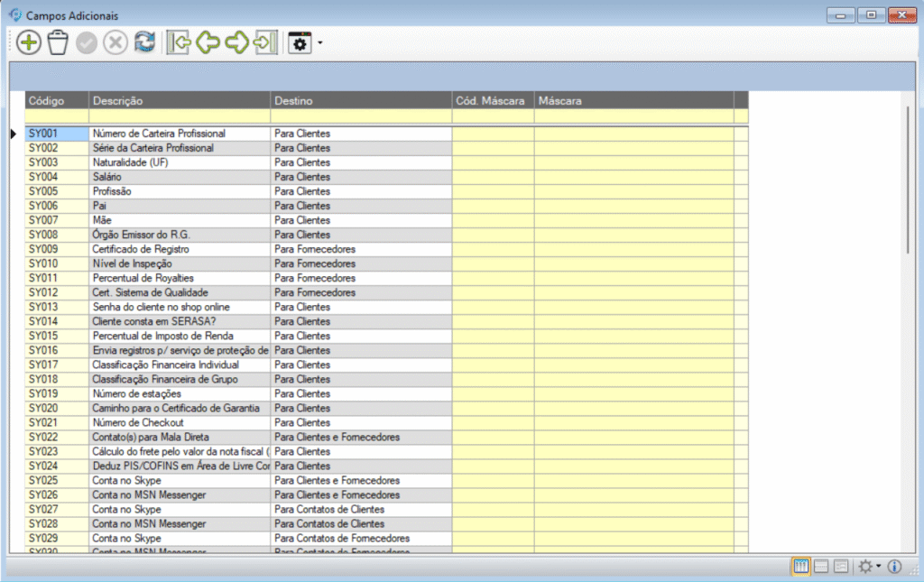The image size is (924, 582).
Task: Go to the first record arrow icon
Action: tap(180, 42)
